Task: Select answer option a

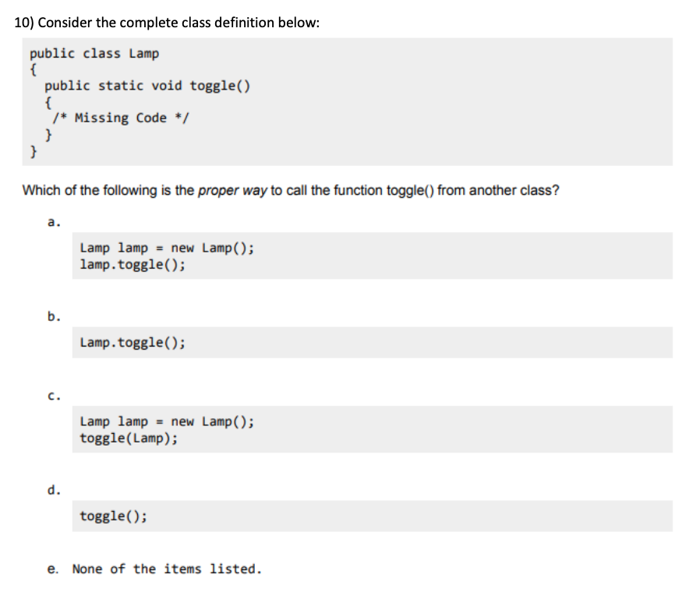Action: click(x=52, y=221)
